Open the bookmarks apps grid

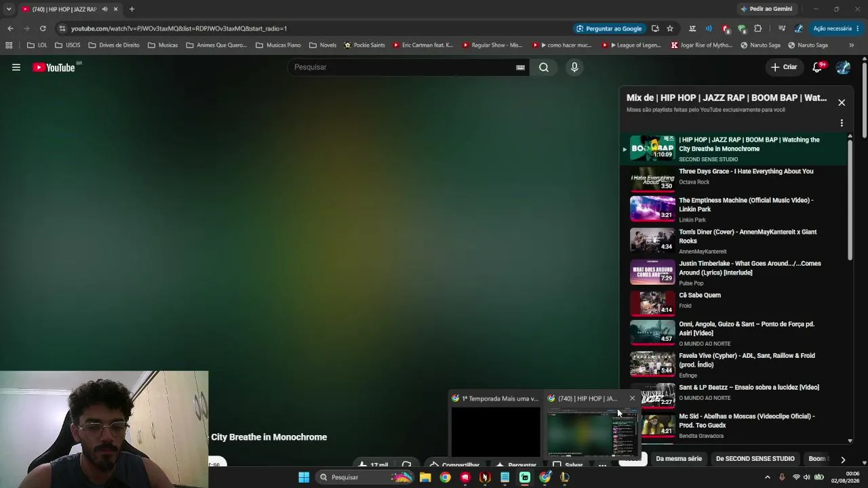9,45
